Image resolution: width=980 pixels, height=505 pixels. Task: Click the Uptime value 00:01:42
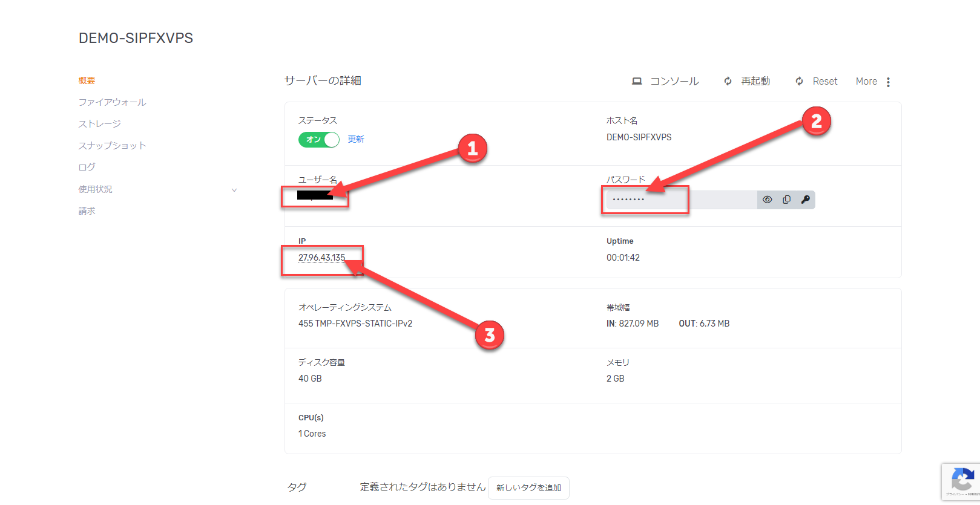tap(623, 258)
